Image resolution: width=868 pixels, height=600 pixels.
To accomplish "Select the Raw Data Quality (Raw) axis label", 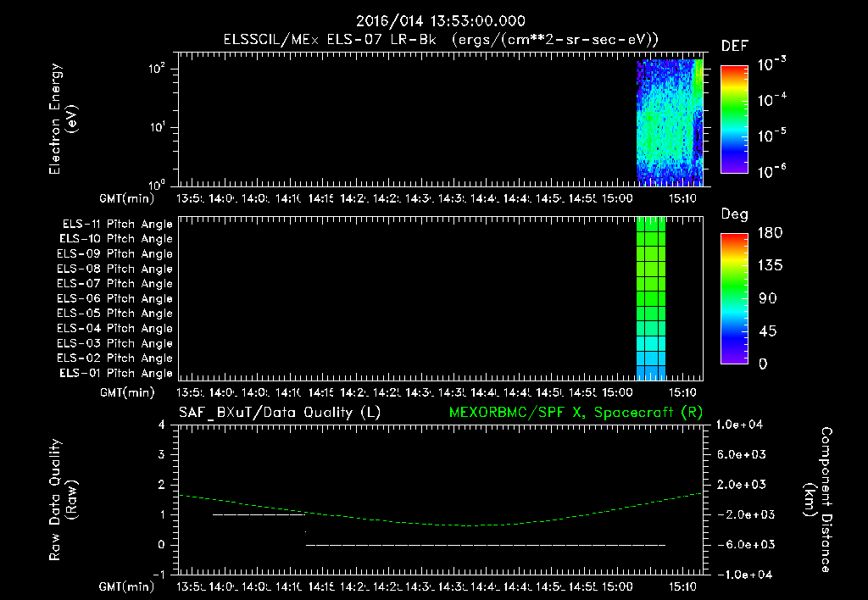I will coord(63,500).
